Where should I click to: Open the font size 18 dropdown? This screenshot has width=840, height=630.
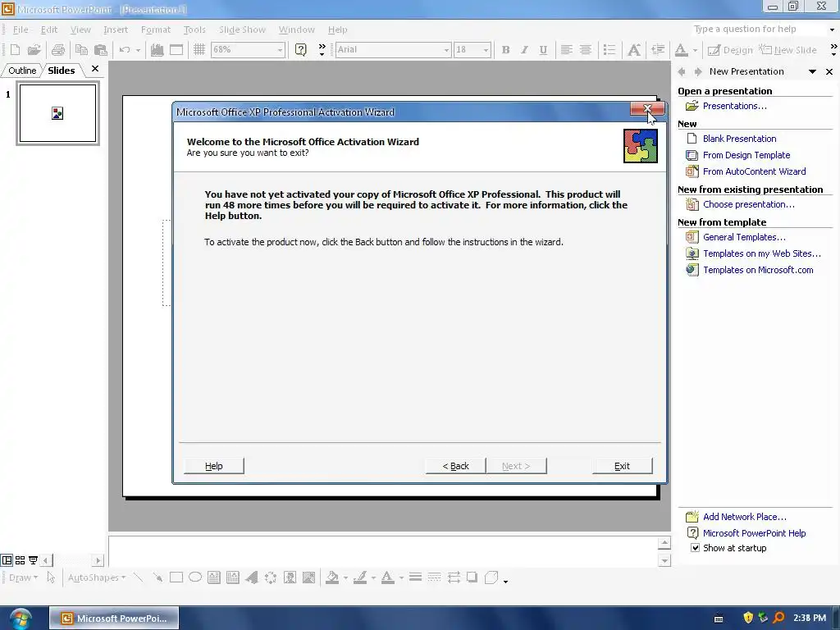(486, 50)
